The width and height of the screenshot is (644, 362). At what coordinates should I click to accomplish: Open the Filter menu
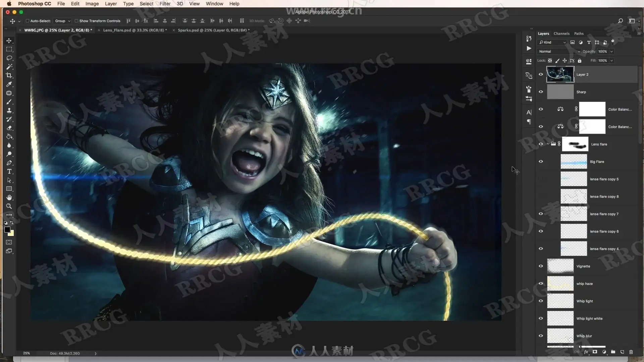coord(165,4)
